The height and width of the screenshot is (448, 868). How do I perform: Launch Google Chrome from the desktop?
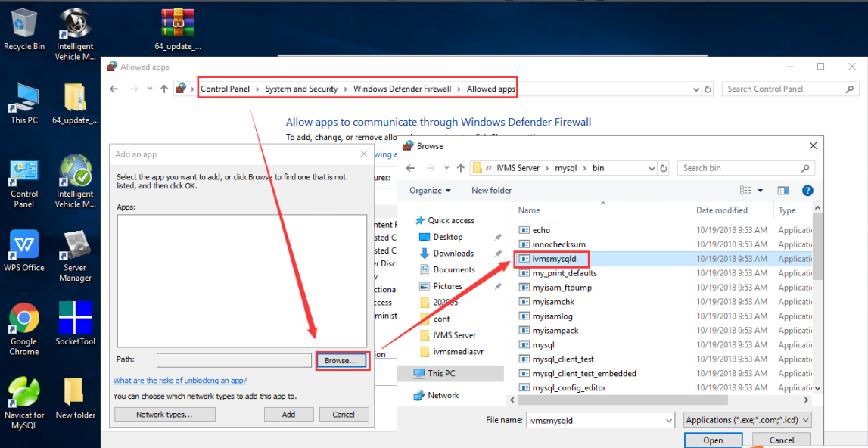pyautogui.click(x=23, y=329)
